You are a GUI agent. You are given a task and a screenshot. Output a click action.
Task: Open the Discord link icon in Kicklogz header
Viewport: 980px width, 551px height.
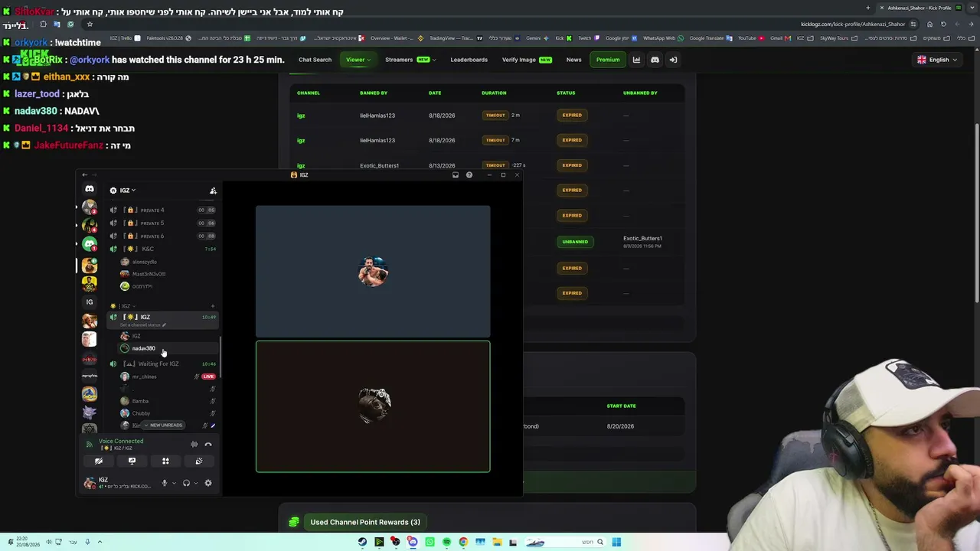click(655, 60)
